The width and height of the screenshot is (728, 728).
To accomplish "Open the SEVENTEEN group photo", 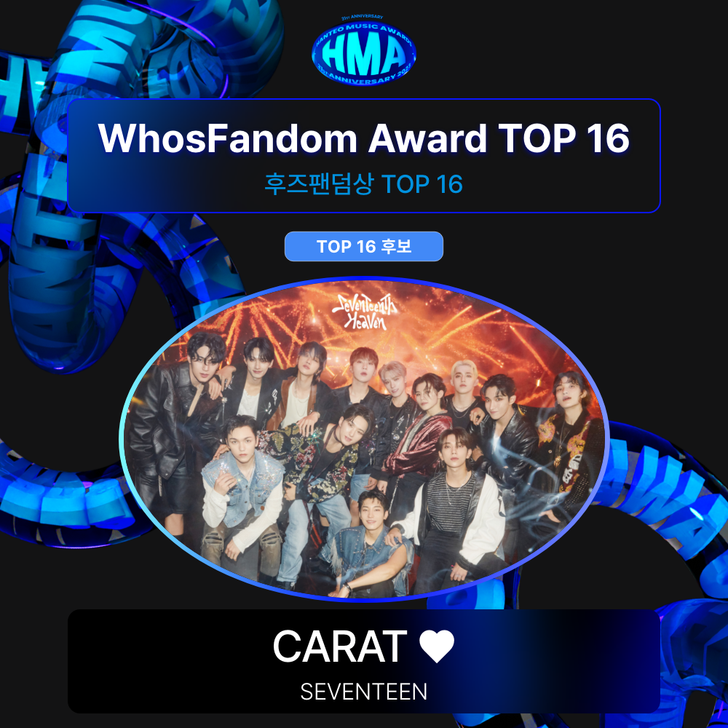I will (363, 439).
